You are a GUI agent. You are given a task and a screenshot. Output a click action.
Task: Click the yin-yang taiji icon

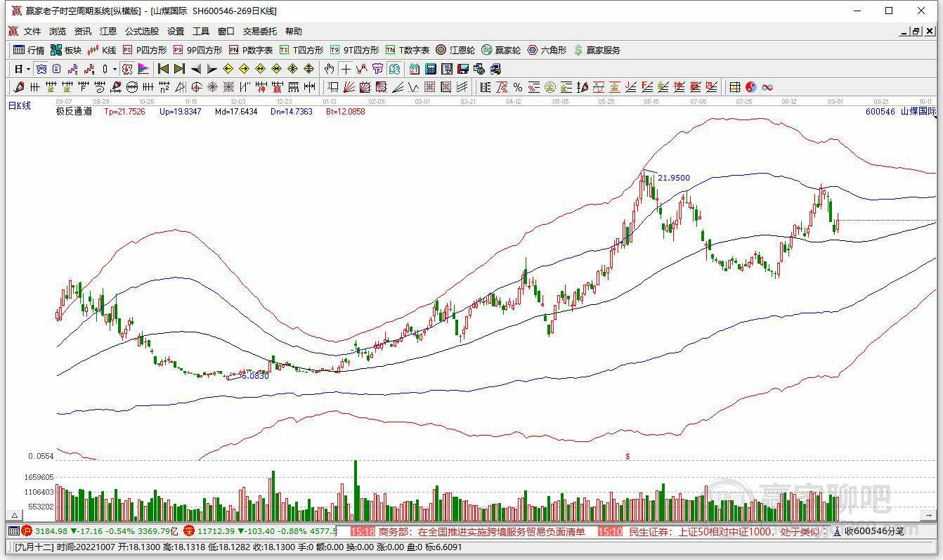[750, 87]
